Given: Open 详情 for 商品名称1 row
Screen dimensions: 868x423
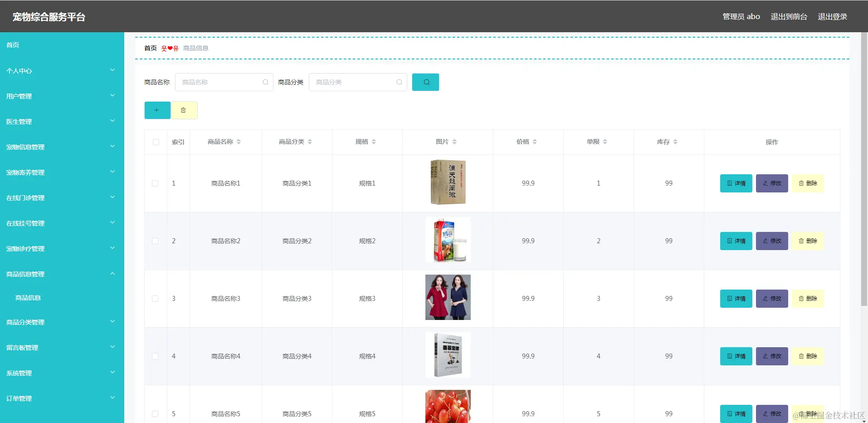Looking at the screenshot, I should click(x=736, y=183).
